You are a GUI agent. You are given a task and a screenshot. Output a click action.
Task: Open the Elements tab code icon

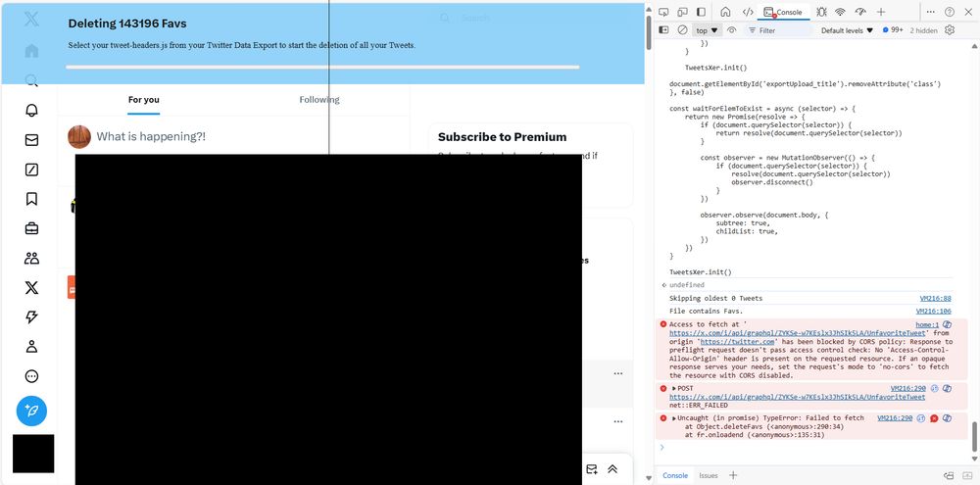[x=748, y=12]
